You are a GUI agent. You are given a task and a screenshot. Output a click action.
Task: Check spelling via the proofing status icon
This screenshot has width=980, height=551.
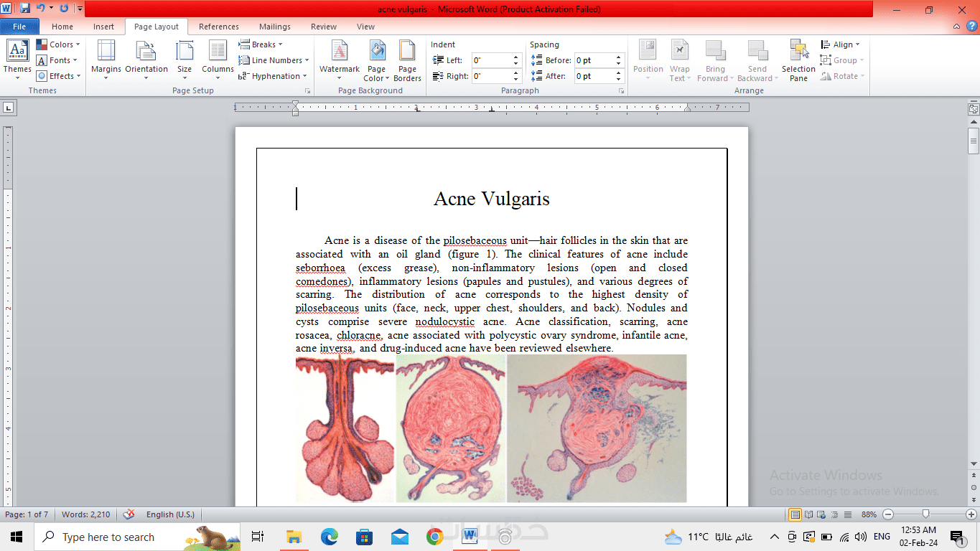pyautogui.click(x=129, y=514)
